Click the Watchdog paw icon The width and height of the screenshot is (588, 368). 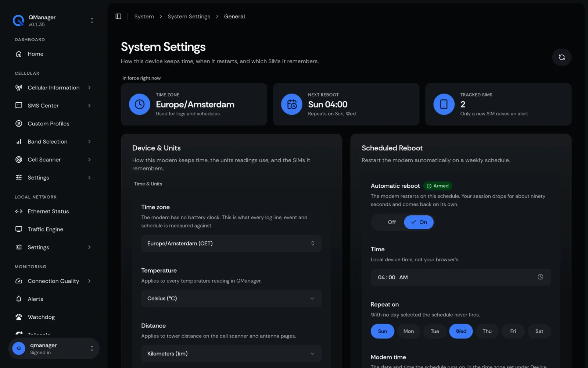pyautogui.click(x=19, y=317)
